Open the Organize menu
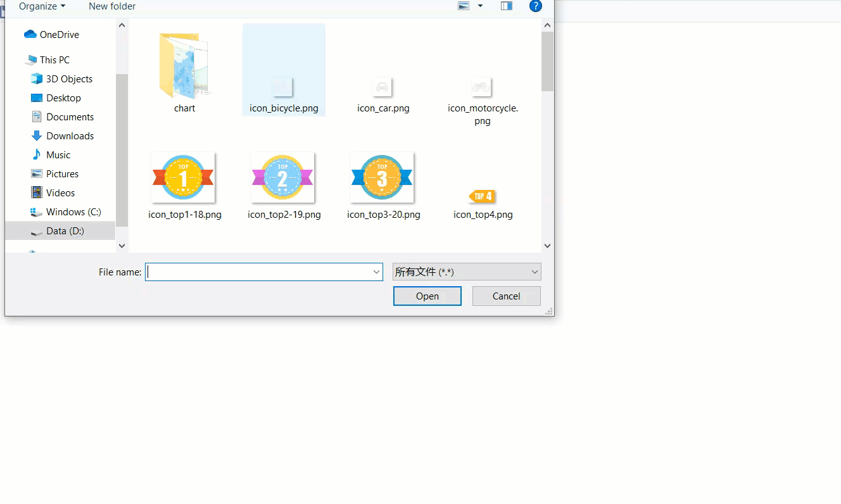The width and height of the screenshot is (841, 504). 42,6
